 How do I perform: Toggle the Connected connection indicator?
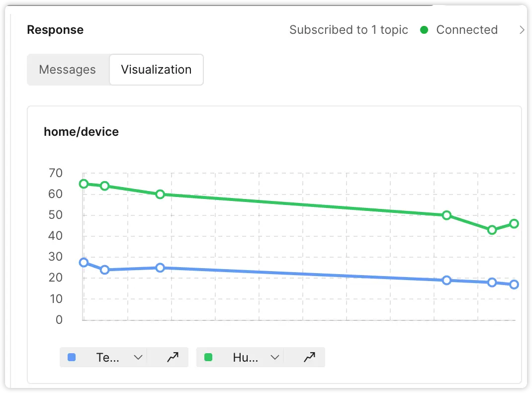424,30
